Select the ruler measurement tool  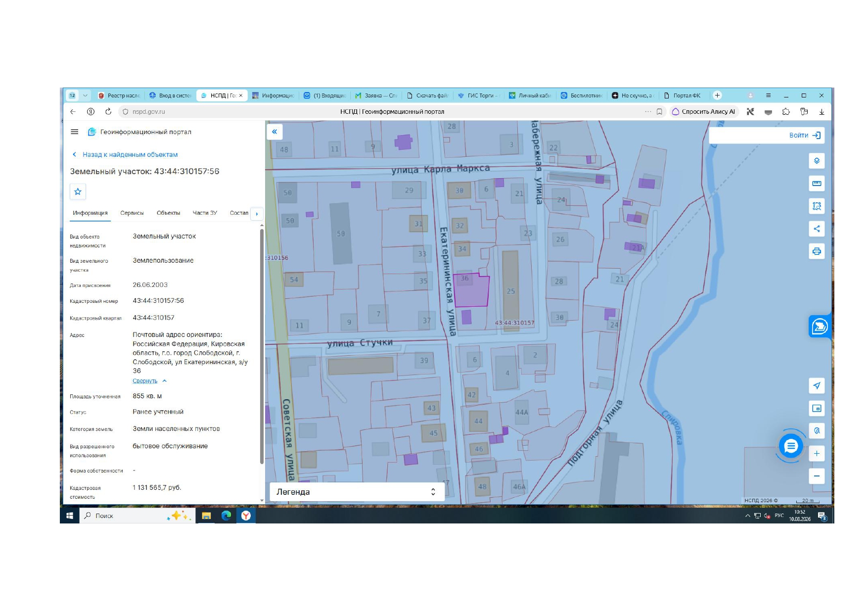click(x=817, y=184)
